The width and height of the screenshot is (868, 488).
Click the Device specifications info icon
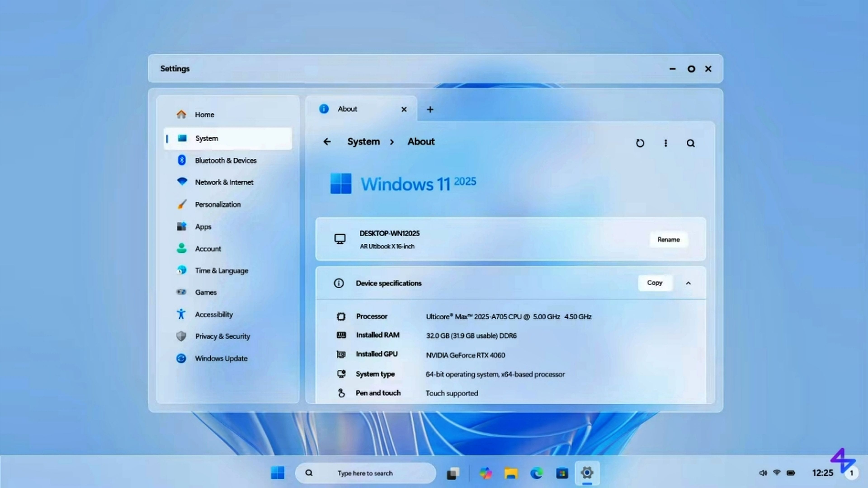point(339,283)
